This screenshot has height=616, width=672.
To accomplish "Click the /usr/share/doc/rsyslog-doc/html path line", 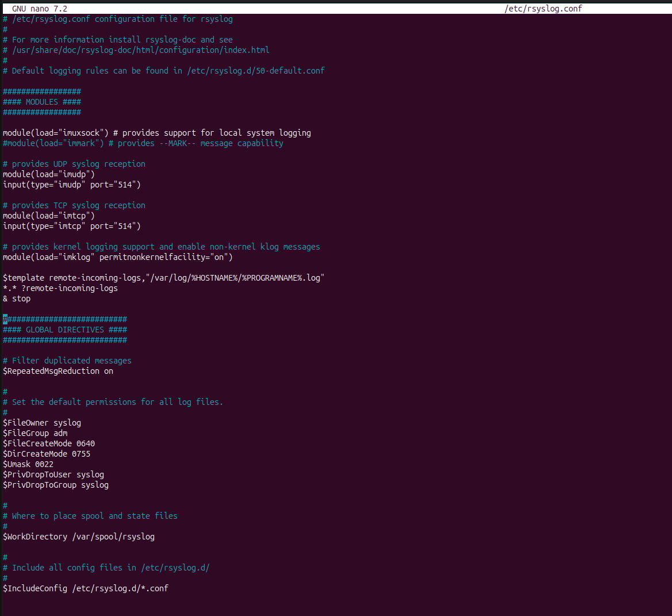I will coord(136,49).
